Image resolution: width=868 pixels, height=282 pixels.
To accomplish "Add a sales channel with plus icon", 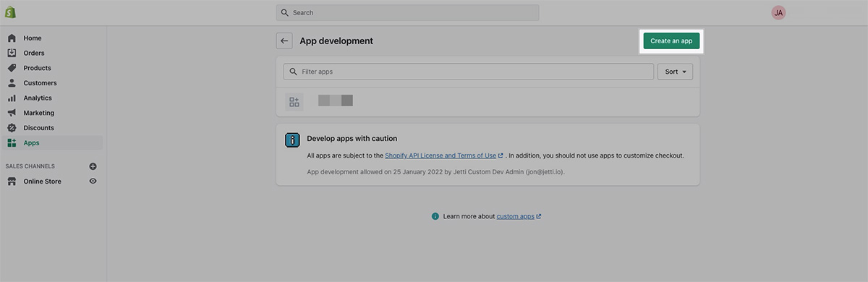I will [x=93, y=166].
